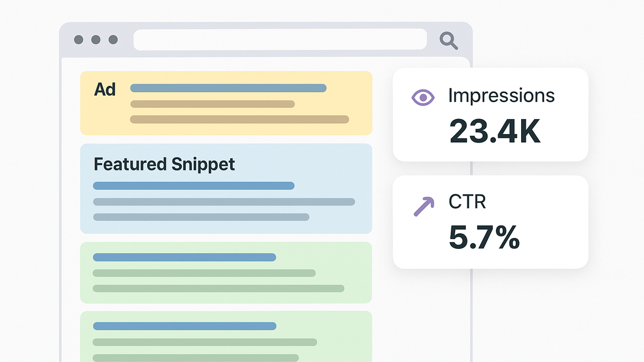644x362 pixels.
Task: Click the 5.7% CTR value
Action: pyautogui.click(x=484, y=238)
